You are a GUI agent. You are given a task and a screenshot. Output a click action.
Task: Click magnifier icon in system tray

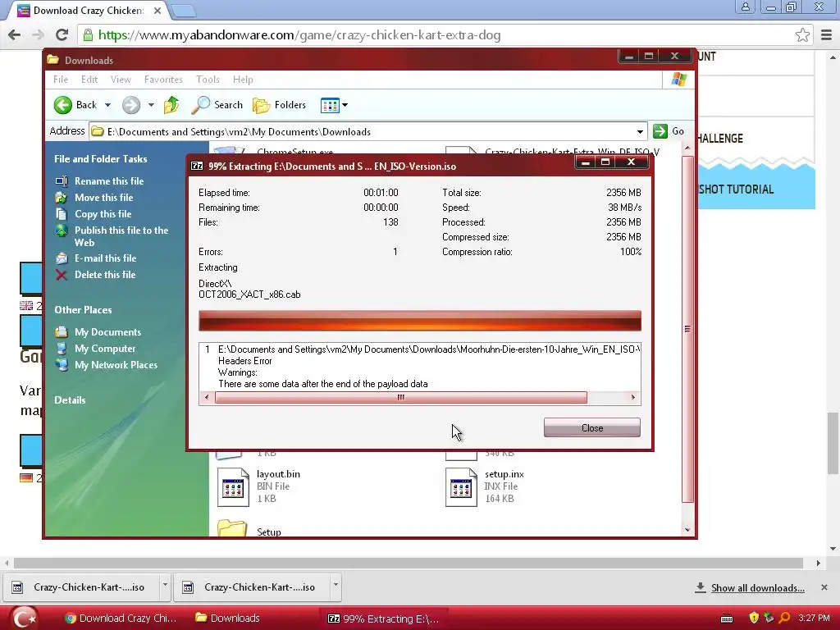784,619
